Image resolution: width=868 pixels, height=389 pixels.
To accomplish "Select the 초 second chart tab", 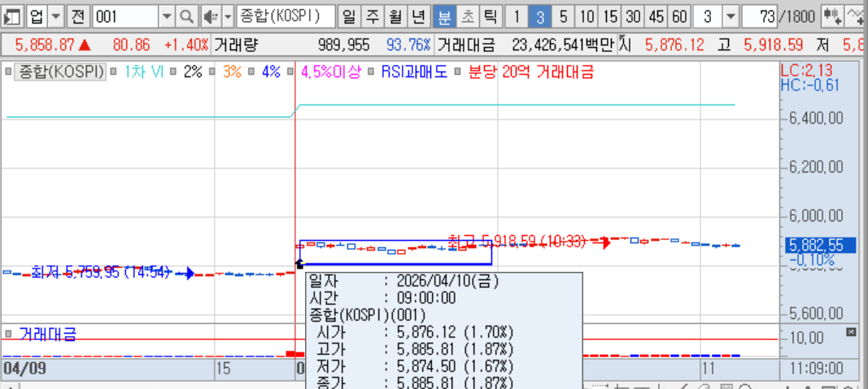I will tap(467, 17).
